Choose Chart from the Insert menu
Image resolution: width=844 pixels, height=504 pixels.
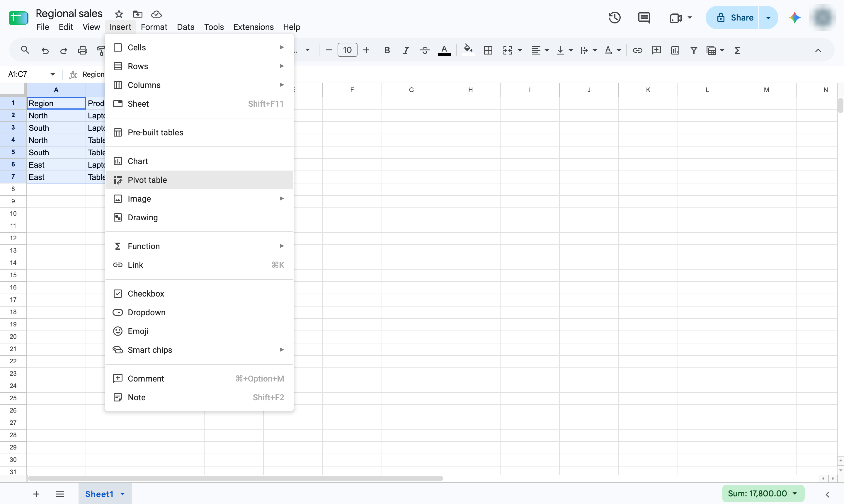[199, 161]
